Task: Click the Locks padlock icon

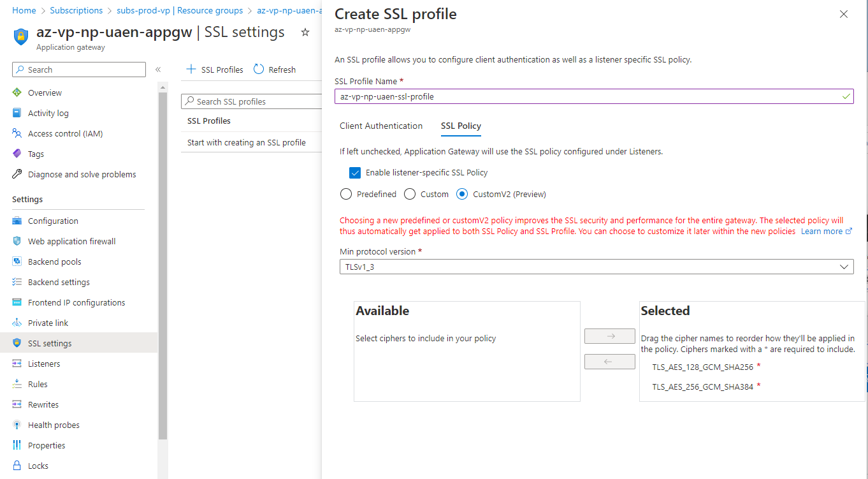Action: (x=17, y=466)
